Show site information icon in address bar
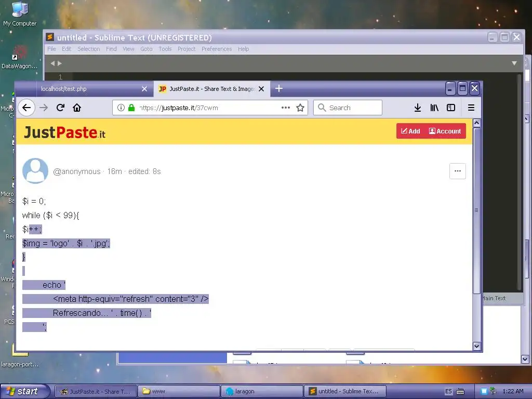532x399 pixels. [121, 108]
